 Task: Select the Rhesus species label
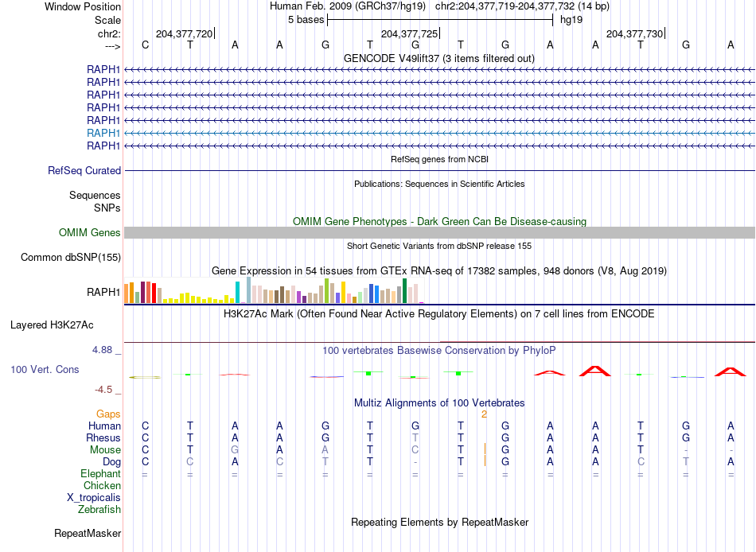(x=103, y=437)
